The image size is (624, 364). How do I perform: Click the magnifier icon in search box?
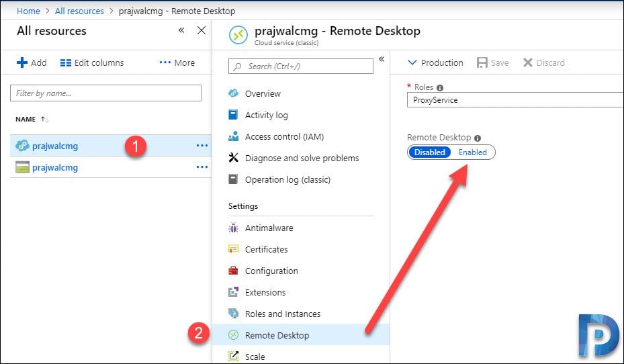click(237, 66)
